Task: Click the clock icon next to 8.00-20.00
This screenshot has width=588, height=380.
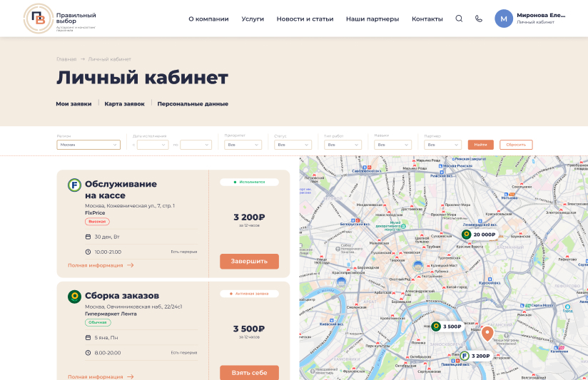Action: (88, 353)
